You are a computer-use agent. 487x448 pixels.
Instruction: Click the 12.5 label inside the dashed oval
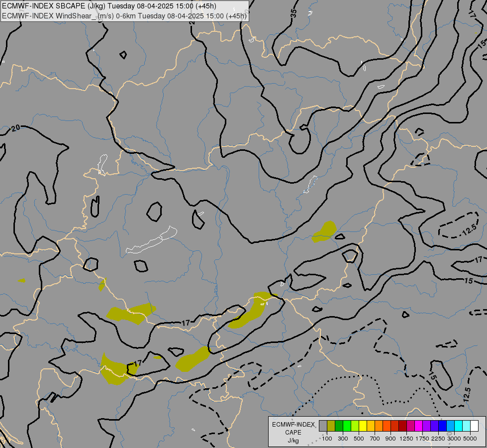(469, 229)
